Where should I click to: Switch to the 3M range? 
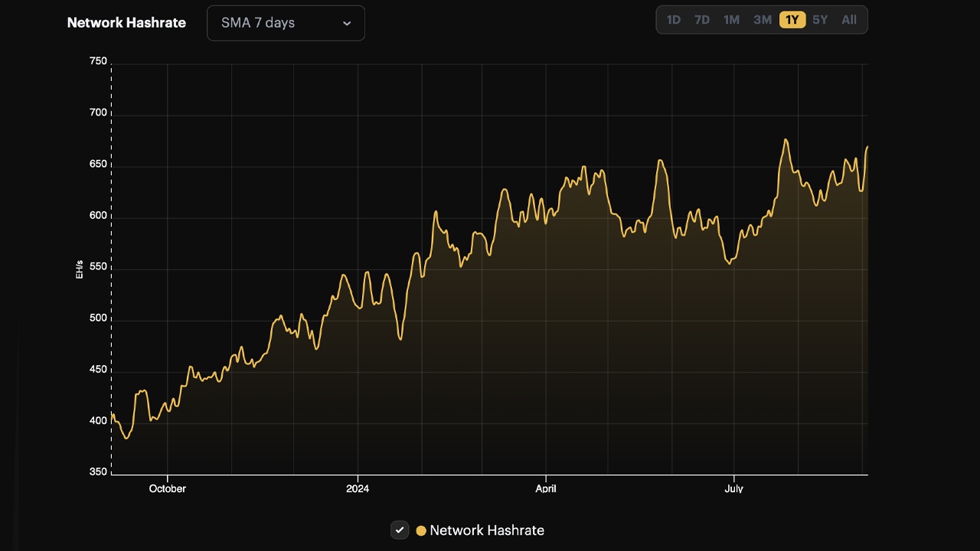pos(762,20)
